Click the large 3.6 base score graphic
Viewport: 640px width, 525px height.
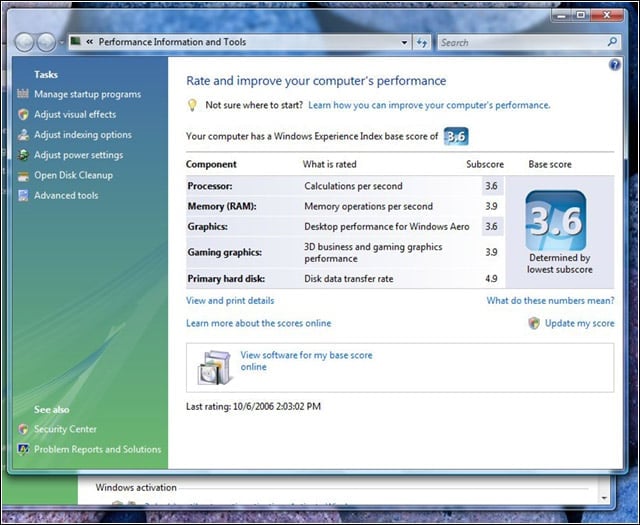556,221
